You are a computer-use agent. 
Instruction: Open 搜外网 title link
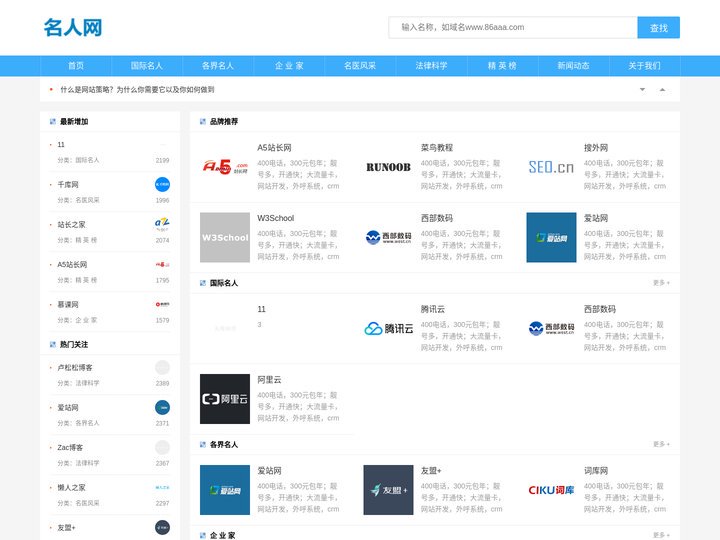596,148
